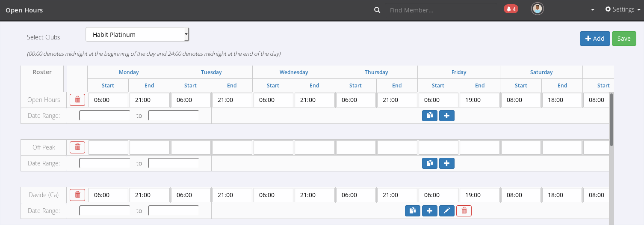Expand the Settings menu
Viewport: 644px width, 225px height.
(622, 9)
